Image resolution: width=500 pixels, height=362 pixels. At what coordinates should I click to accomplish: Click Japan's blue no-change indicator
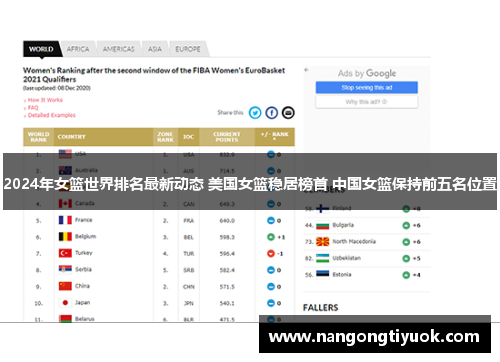pos(271,303)
